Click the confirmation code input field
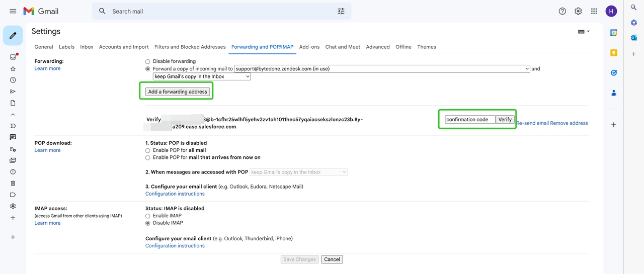 pyautogui.click(x=470, y=120)
